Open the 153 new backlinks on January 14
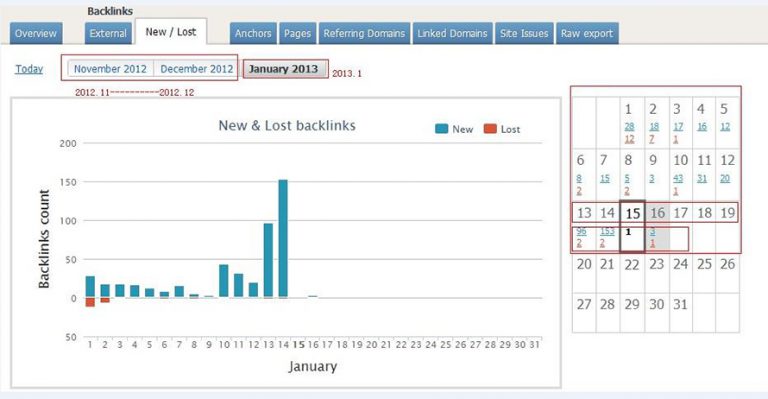 tap(607, 231)
